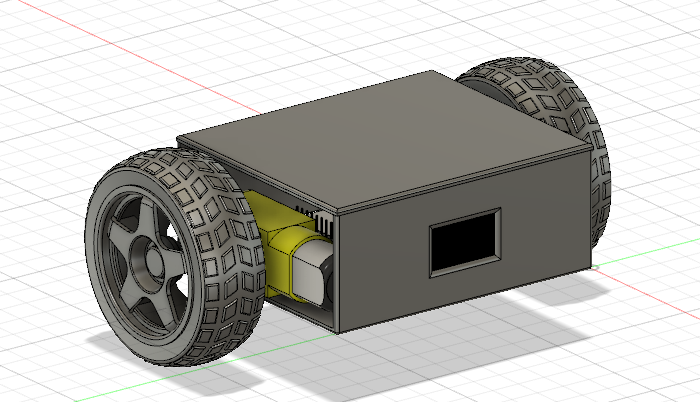Select the black rectangular cutout on chassis
Image resolution: width=700 pixels, height=402 pixels.
[465, 242]
